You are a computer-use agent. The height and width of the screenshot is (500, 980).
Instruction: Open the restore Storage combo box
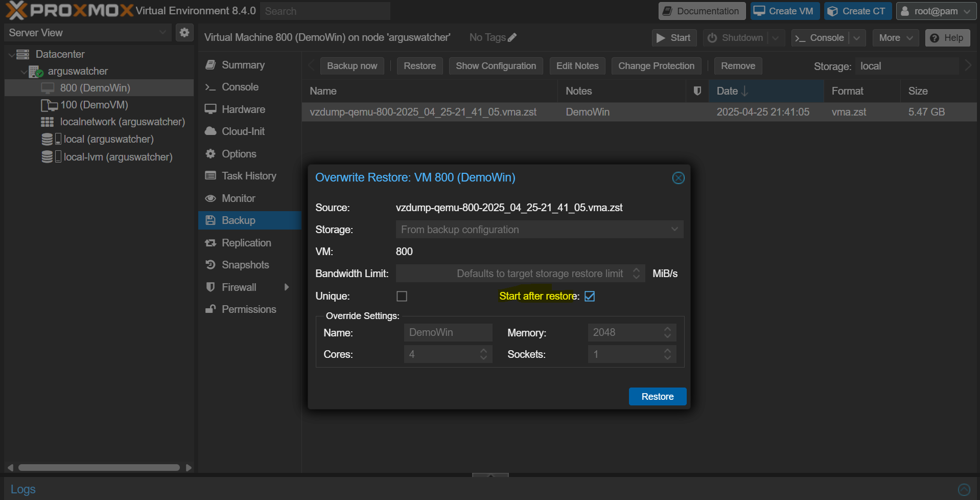[540, 230]
